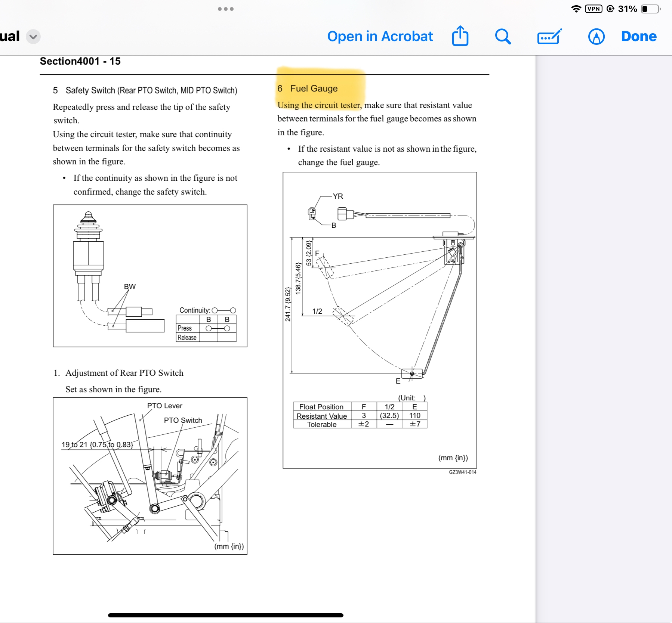Click Open in Acrobat

[x=380, y=37]
